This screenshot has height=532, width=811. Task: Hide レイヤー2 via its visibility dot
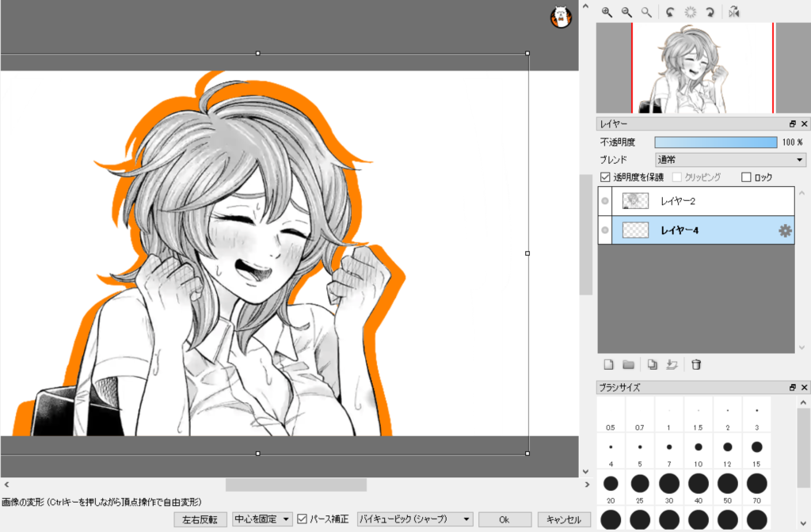(605, 201)
